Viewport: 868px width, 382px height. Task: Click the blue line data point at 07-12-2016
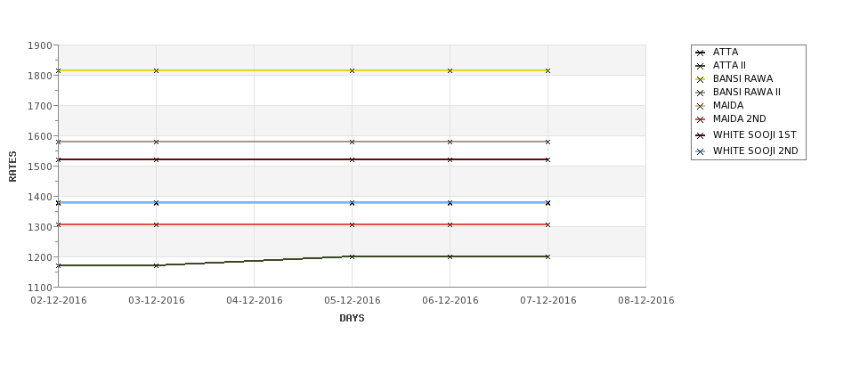548,203
